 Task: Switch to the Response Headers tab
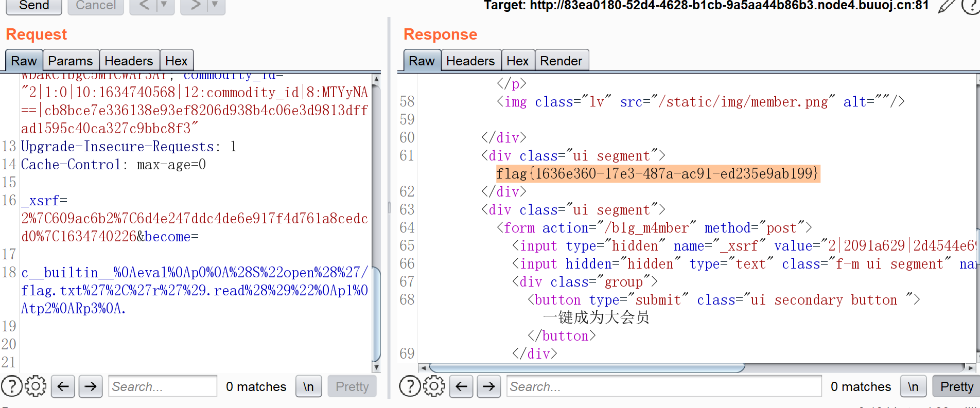[470, 61]
